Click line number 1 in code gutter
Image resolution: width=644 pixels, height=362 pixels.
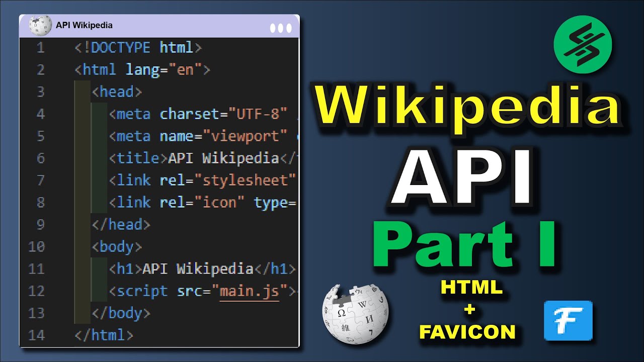pyautogui.click(x=40, y=48)
